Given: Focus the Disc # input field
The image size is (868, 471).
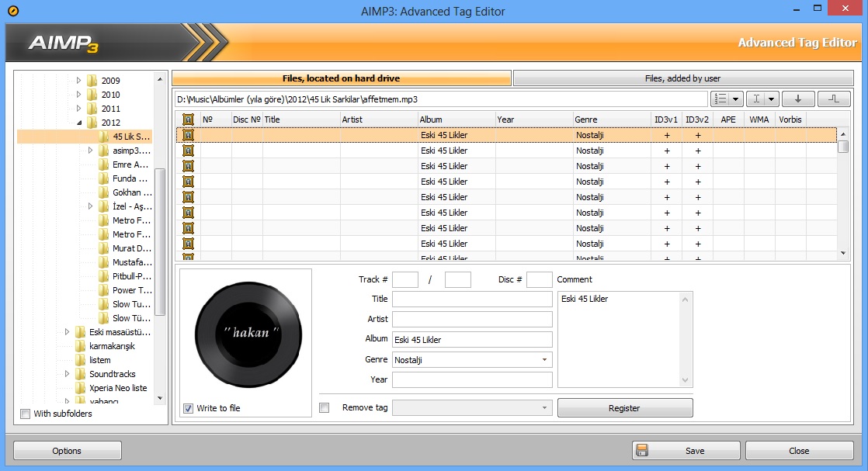Looking at the screenshot, I should (539, 279).
